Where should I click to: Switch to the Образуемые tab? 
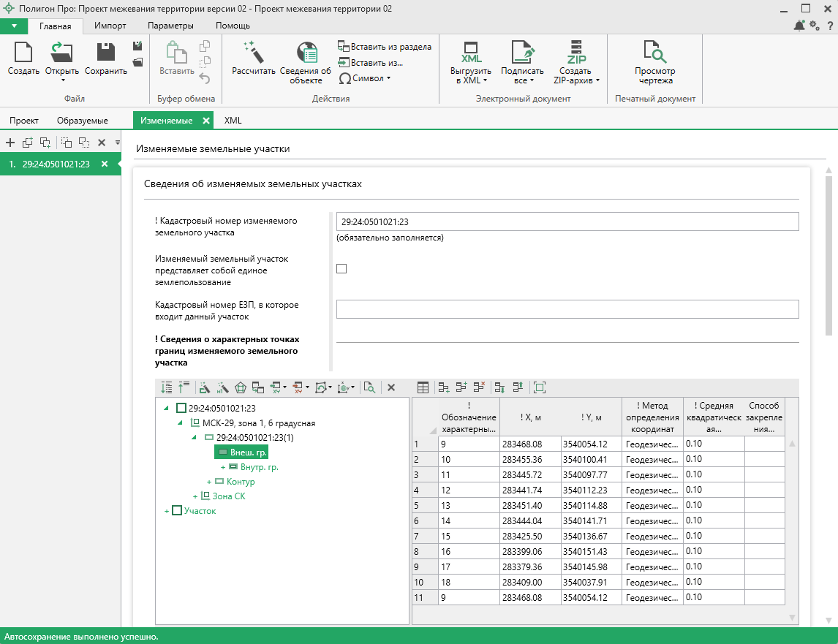click(x=83, y=121)
